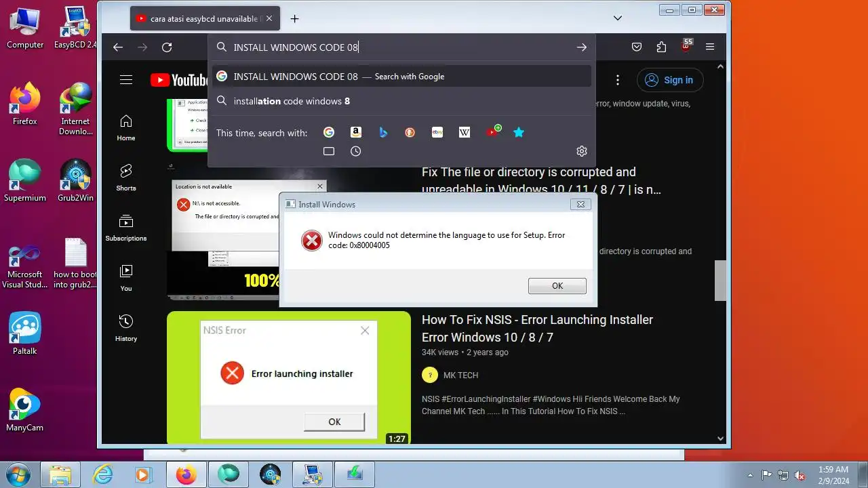The width and height of the screenshot is (868, 488).
Task: Close the Install Windows error dialog
Action: point(580,204)
